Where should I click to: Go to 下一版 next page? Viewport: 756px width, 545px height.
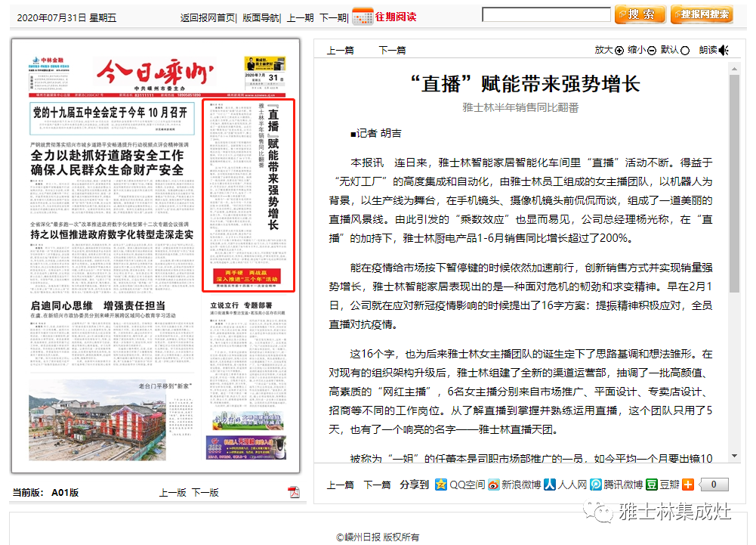click(205, 492)
